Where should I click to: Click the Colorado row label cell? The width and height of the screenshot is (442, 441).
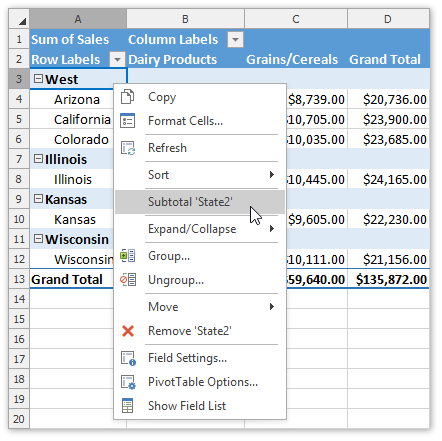72,139
